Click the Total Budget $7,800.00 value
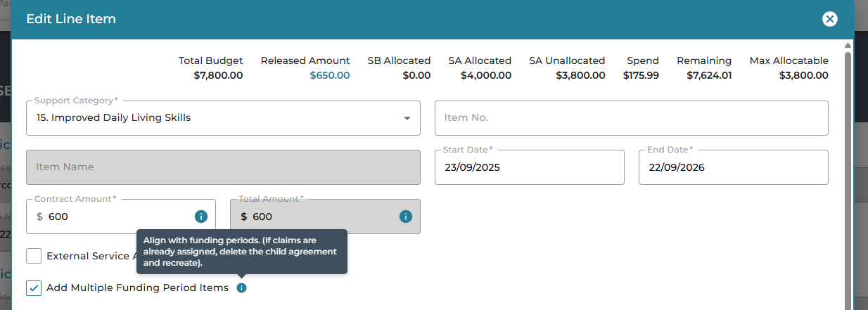 click(218, 75)
